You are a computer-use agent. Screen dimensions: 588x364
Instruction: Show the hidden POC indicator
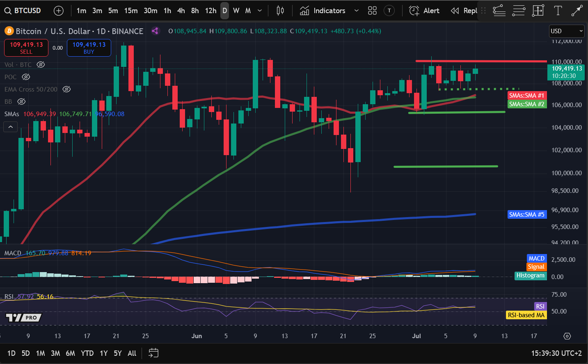[26, 77]
